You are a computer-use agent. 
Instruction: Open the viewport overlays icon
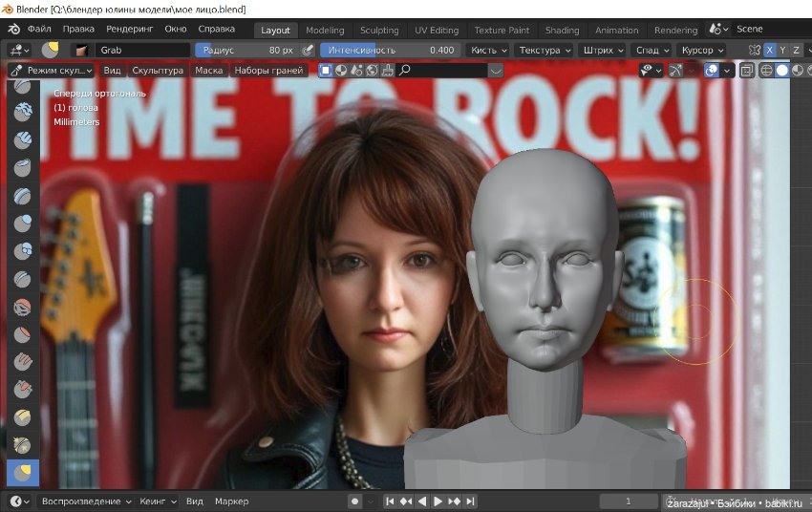[x=710, y=70]
